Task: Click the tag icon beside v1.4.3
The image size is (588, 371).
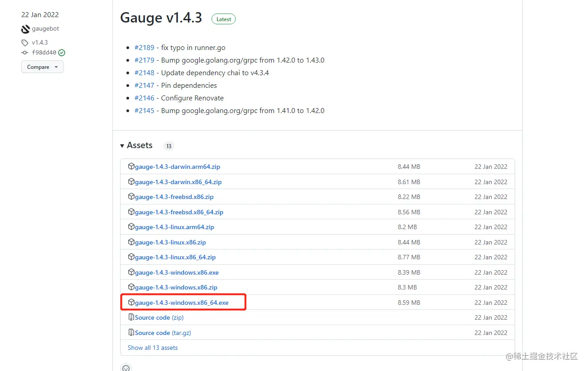Action: click(x=25, y=43)
